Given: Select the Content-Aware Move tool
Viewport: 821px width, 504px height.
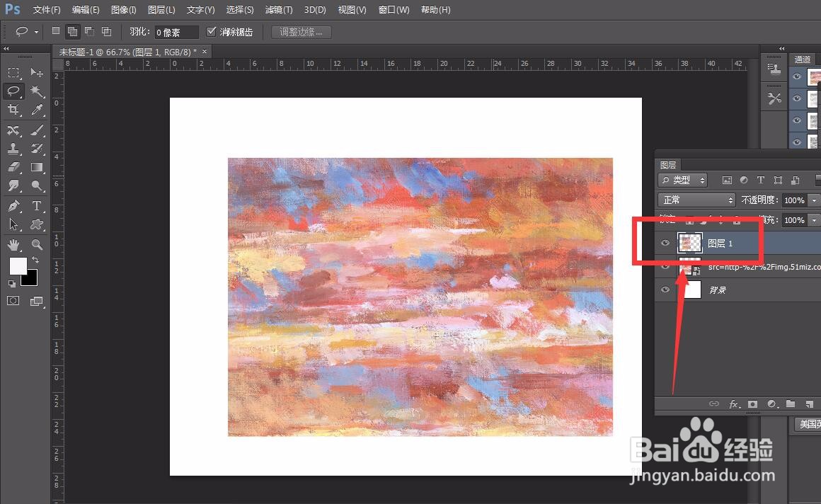Looking at the screenshot, I should [13, 130].
